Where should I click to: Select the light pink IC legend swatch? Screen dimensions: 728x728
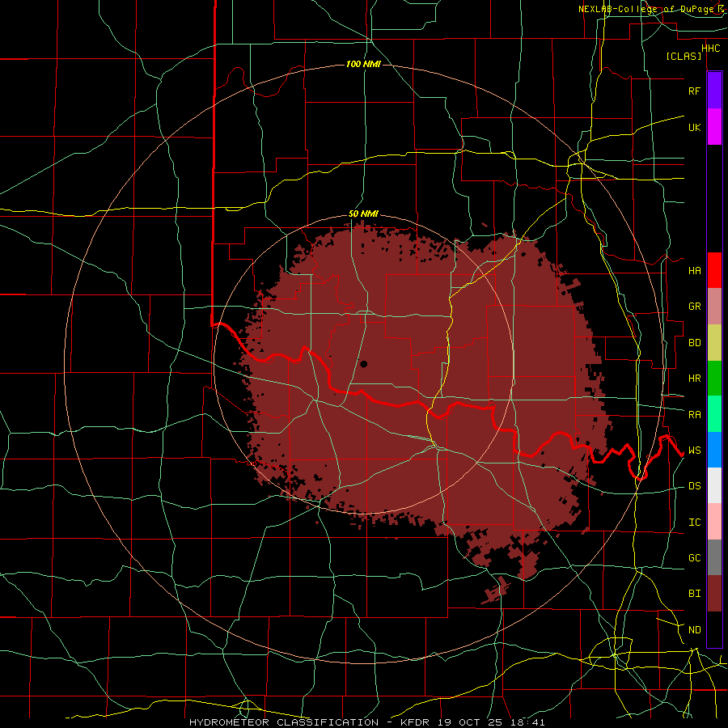pyautogui.click(x=714, y=522)
